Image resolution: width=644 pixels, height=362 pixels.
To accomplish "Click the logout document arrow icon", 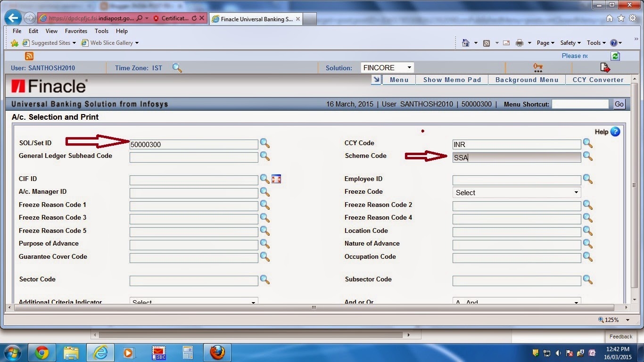I will point(605,68).
